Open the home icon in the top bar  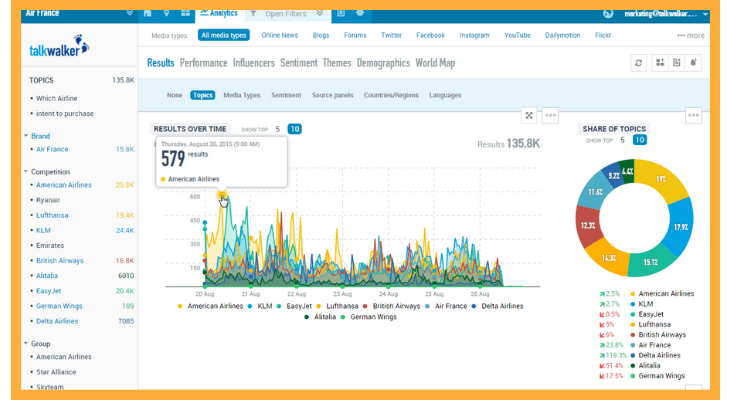(148, 14)
